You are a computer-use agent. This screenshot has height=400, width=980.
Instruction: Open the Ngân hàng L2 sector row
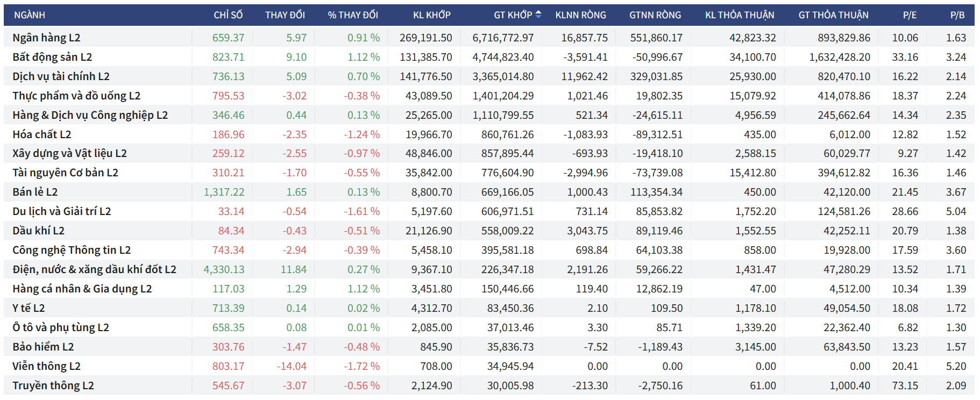(46, 38)
